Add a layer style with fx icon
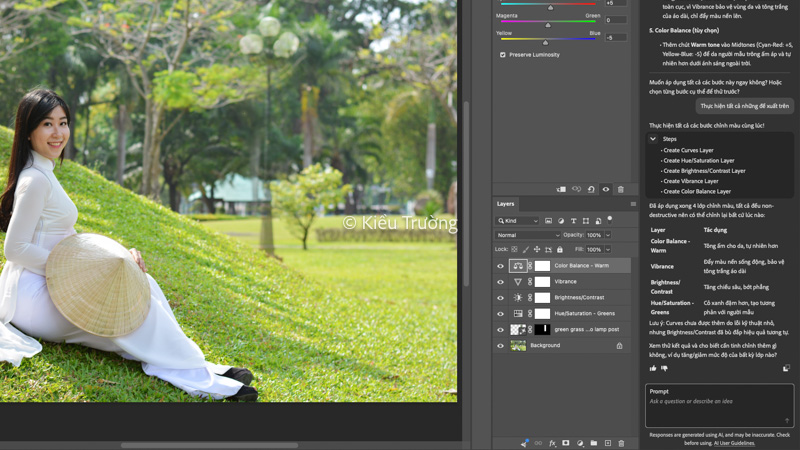 (x=552, y=443)
